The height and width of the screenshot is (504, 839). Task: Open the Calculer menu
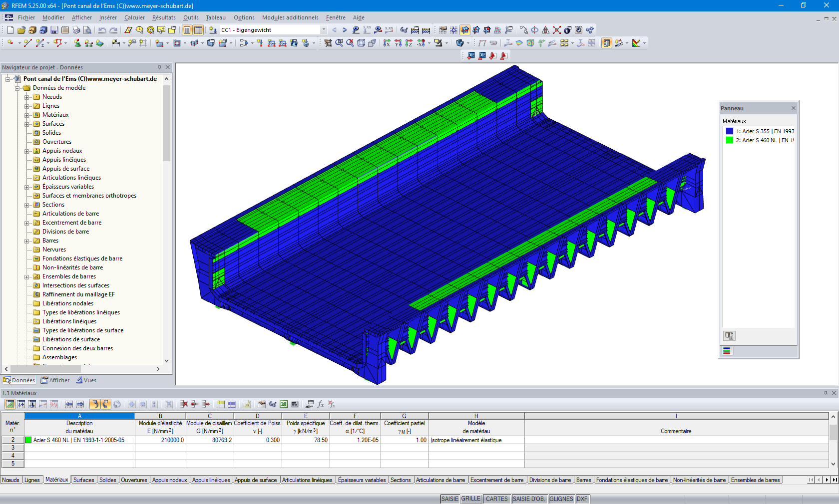[x=134, y=17]
